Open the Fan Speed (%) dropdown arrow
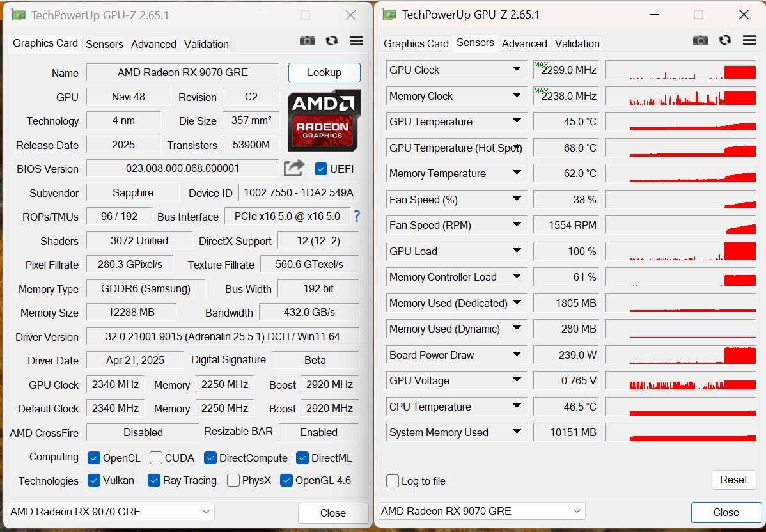The height and width of the screenshot is (532, 766). (517, 199)
